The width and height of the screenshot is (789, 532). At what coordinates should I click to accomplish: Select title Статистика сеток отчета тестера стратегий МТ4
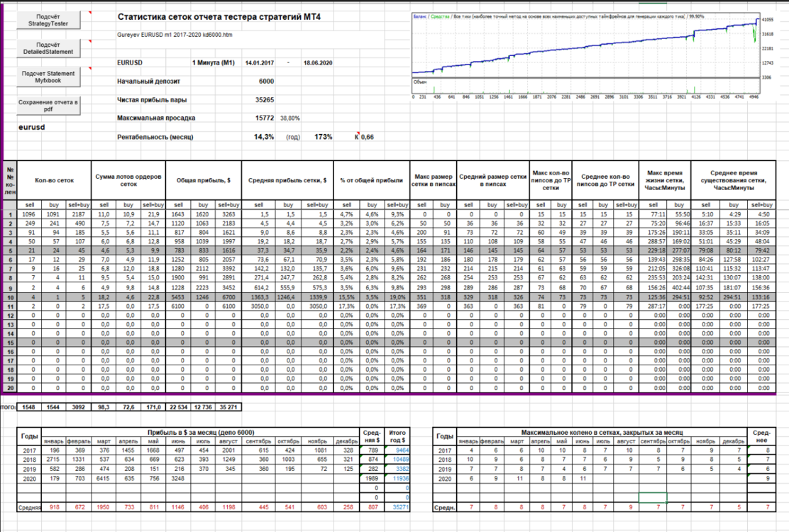219,16
